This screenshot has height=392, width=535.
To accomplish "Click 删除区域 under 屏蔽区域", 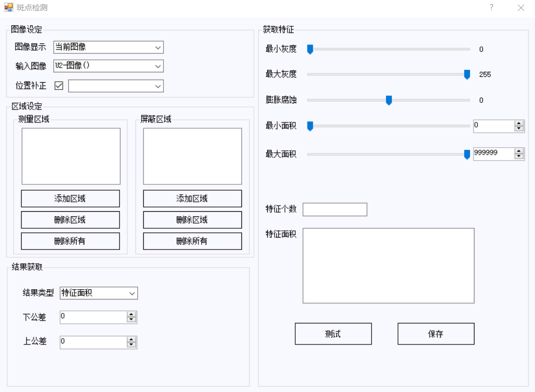I will tap(192, 220).
